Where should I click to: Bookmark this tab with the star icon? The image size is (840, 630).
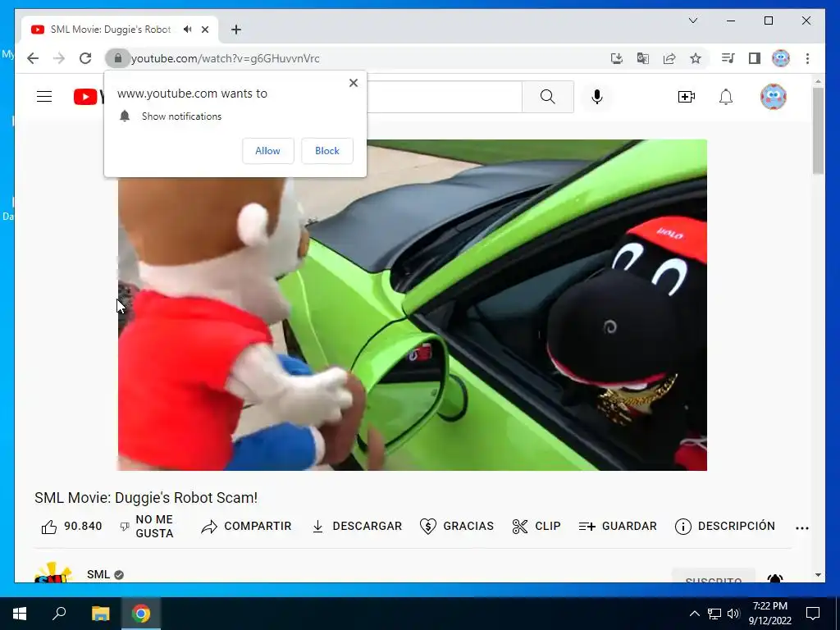(696, 58)
